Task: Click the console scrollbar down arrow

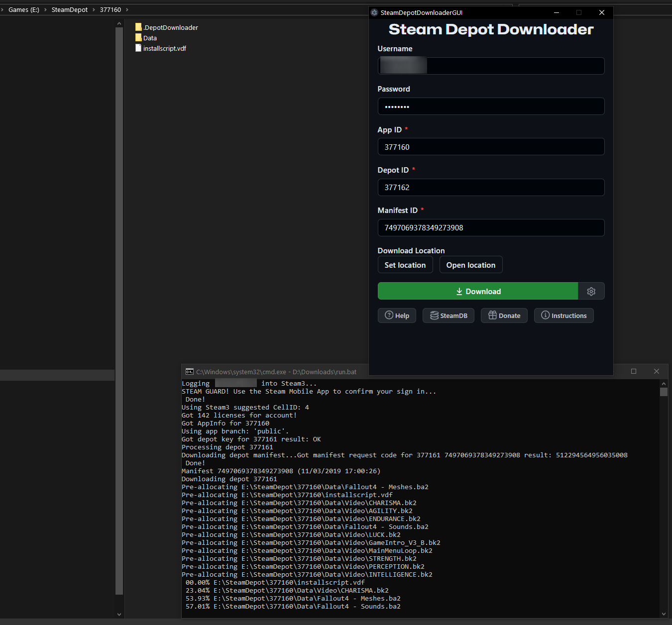Action: (x=663, y=614)
